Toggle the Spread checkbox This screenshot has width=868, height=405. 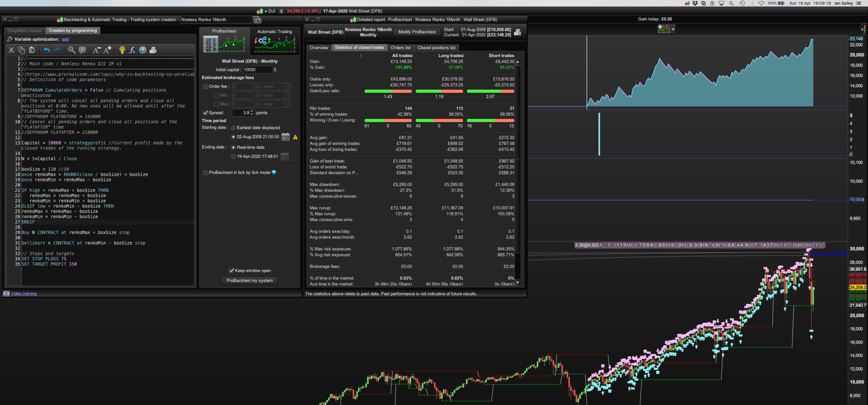click(x=206, y=113)
